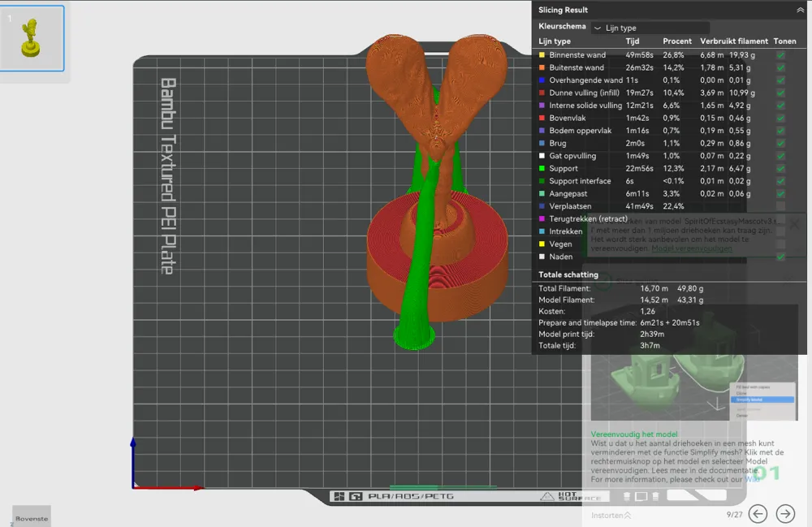Toggle Aangepast visibility checkbox
This screenshot has height=527, width=812.
pyautogui.click(x=780, y=193)
